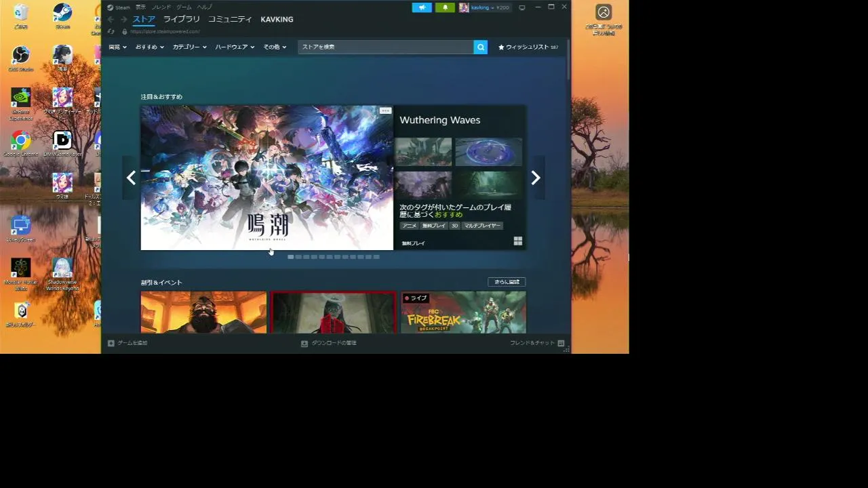Open the 表示 menu
Screen dimensions: 868x488
[140, 7]
